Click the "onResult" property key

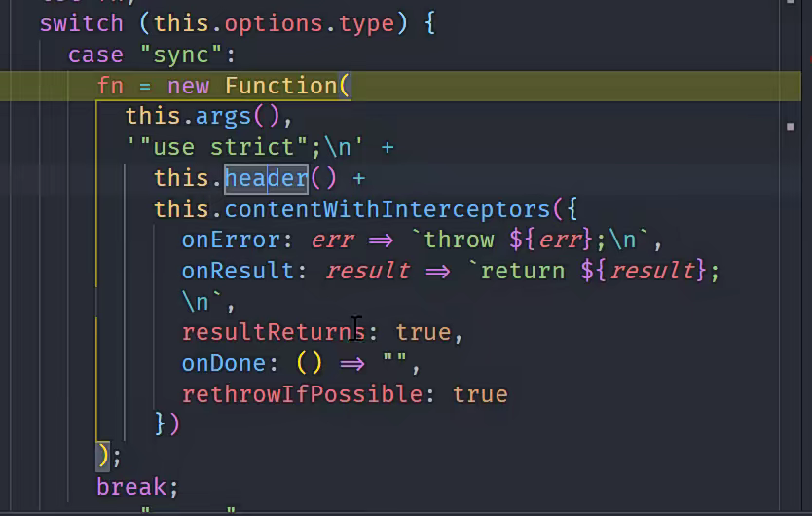(x=238, y=271)
